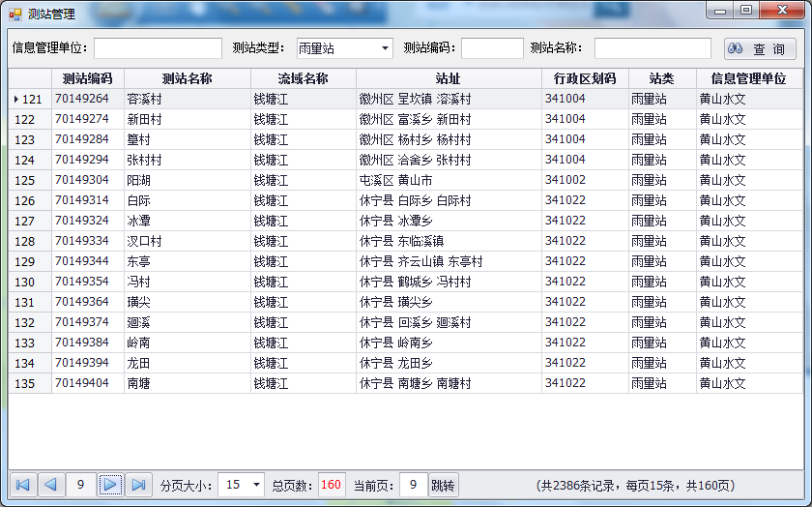Expand the 分页大小 page size dropdown
This screenshot has width=812, height=507.
click(256, 485)
